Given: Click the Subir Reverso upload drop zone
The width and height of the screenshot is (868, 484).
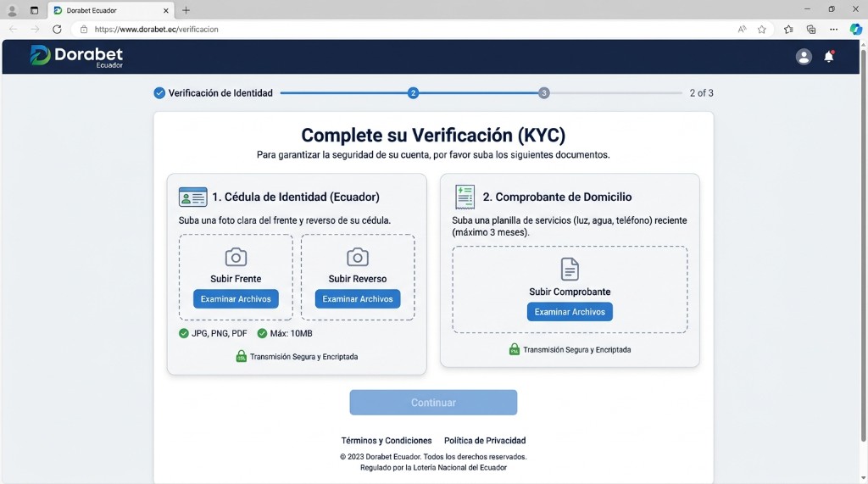Looking at the screenshot, I should click(x=358, y=277).
